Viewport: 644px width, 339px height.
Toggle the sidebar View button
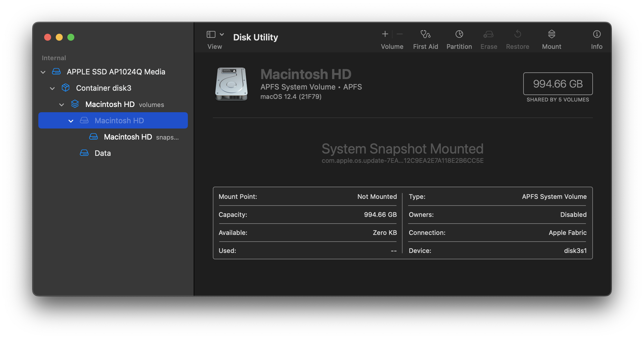[x=211, y=34]
